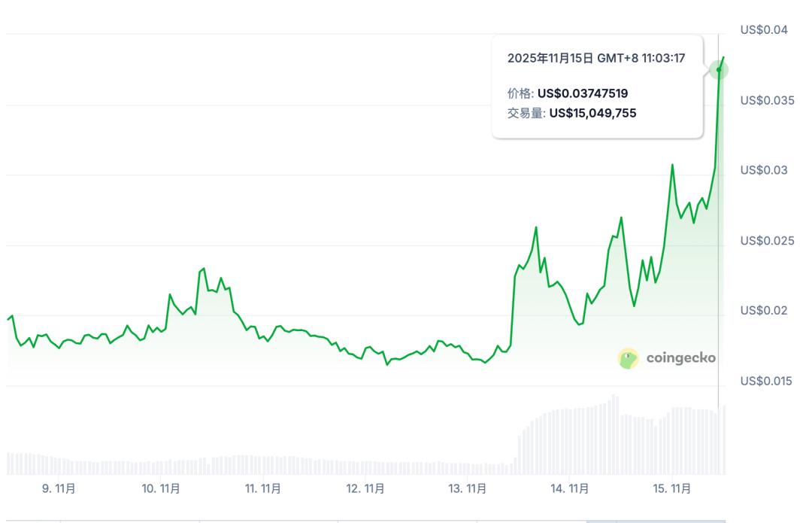This screenshot has height=523, width=812.
Task: Click the volume value US$15,049,755 in the tooltip
Action: coord(593,113)
